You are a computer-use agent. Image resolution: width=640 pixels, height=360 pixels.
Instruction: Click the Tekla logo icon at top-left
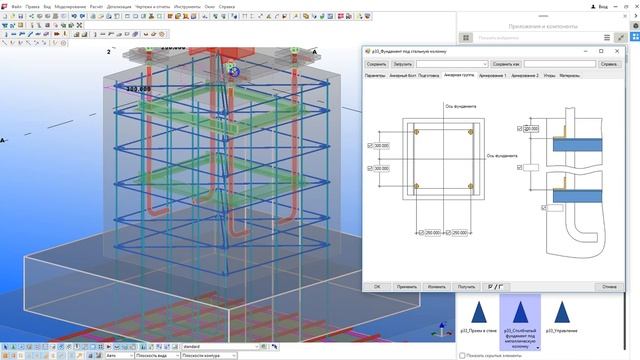(x=4, y=7)
